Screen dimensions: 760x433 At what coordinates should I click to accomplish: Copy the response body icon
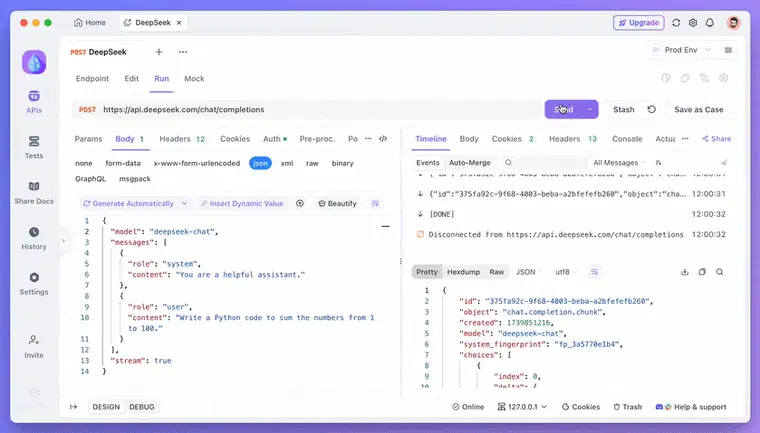702,272
